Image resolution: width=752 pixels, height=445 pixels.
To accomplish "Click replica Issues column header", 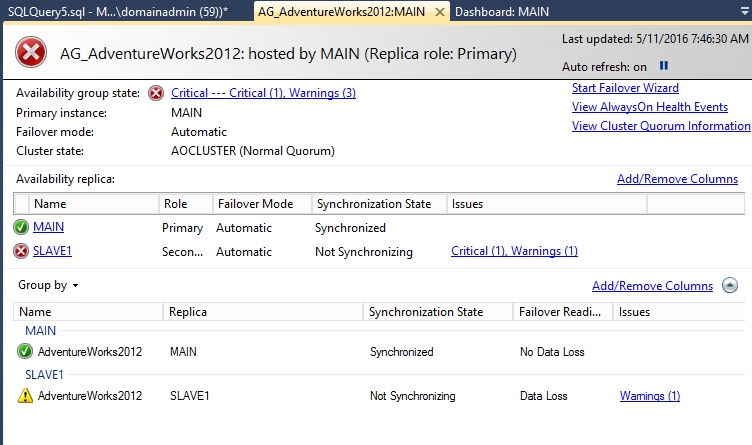I will point(547,204).
